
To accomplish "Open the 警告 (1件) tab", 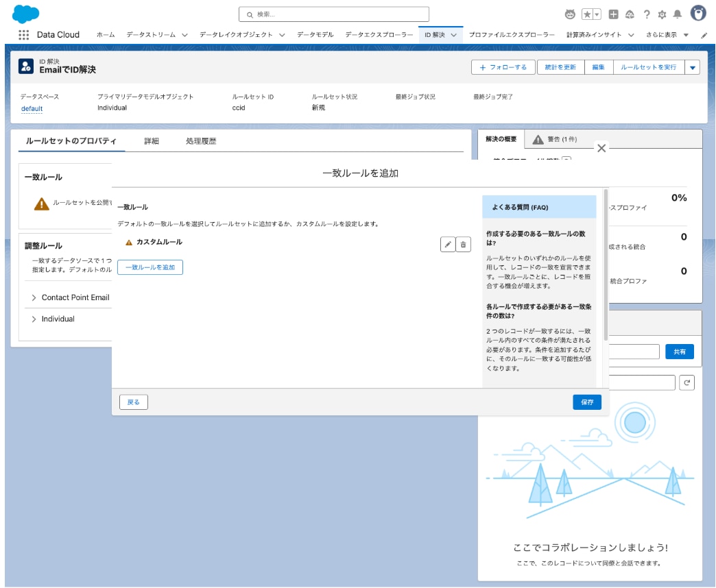I will 555,139.
